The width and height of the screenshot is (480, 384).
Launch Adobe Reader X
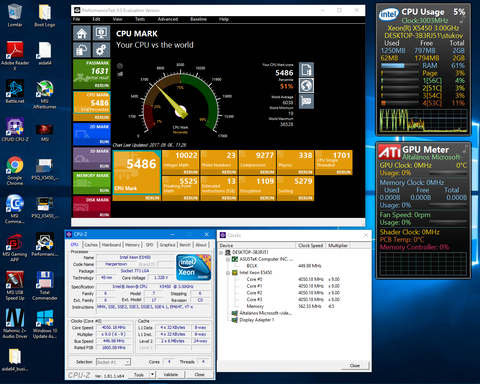coord(15,56)
